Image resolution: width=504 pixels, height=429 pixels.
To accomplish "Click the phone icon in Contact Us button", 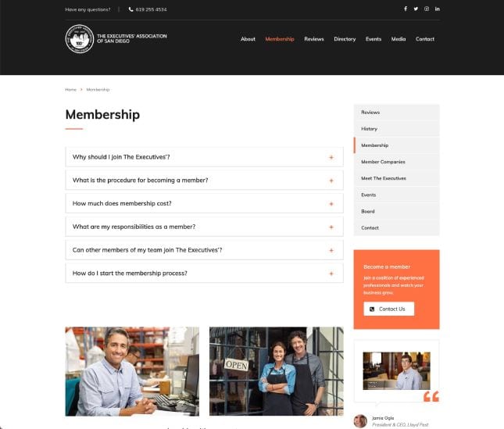I will coord(372,309).
